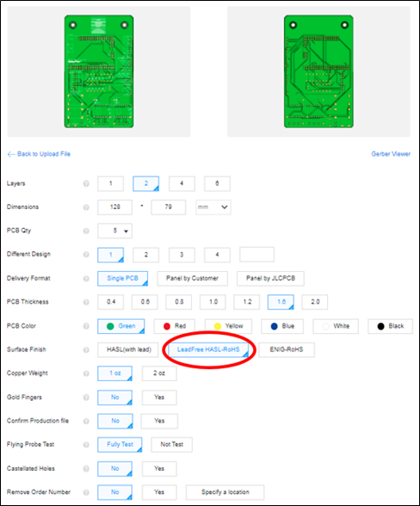Pick Green PCB color
The image size is (420, 506).
click(x=121, y=326)
